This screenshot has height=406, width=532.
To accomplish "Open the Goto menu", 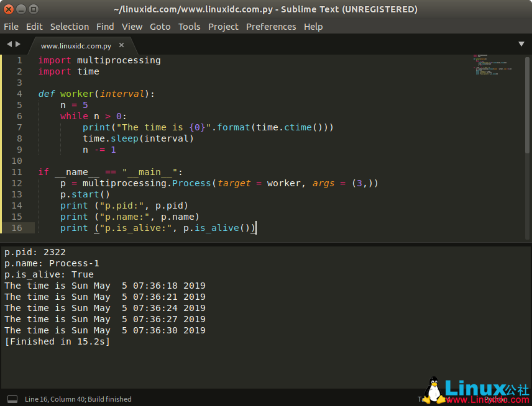I will (x=160, y=27).
